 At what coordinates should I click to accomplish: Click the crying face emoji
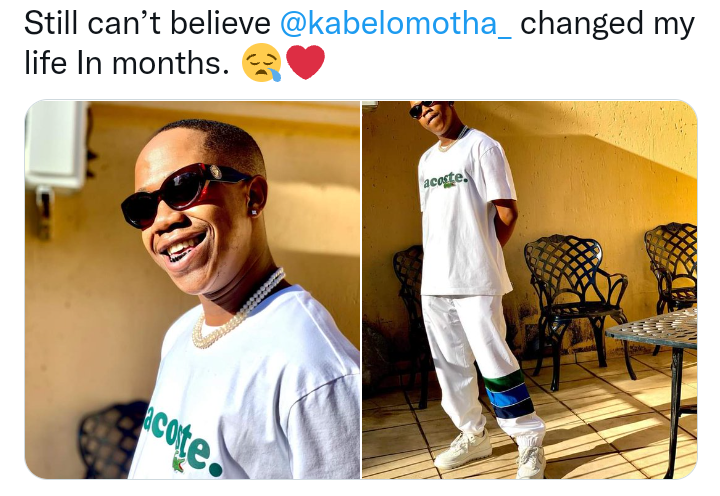coord(262,63)
